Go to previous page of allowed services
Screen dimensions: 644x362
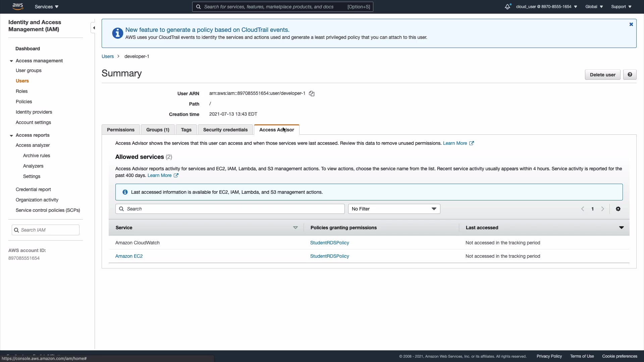point(583,209)
